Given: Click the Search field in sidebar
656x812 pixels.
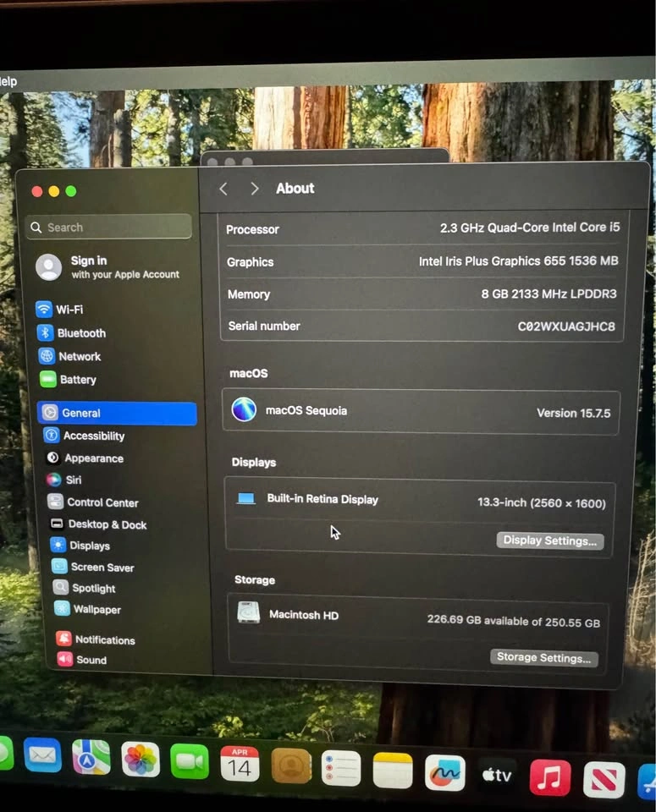Looking at the screenshot, I should 108,227.
